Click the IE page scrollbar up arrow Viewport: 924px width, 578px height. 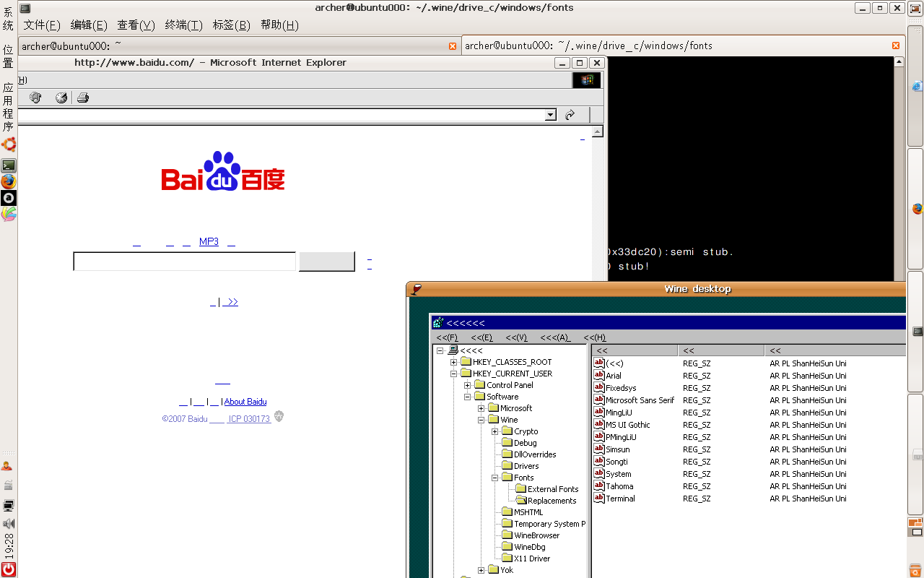pos(597,131)
